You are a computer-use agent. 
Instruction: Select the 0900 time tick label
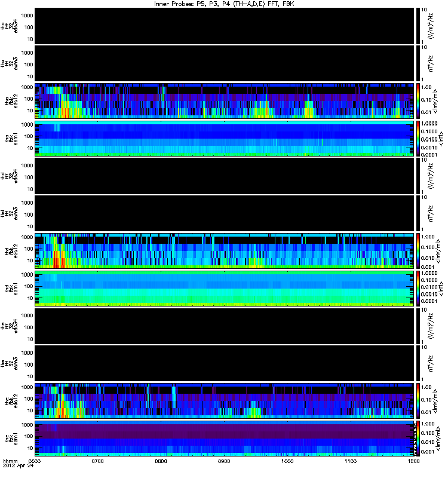(224, 461)
